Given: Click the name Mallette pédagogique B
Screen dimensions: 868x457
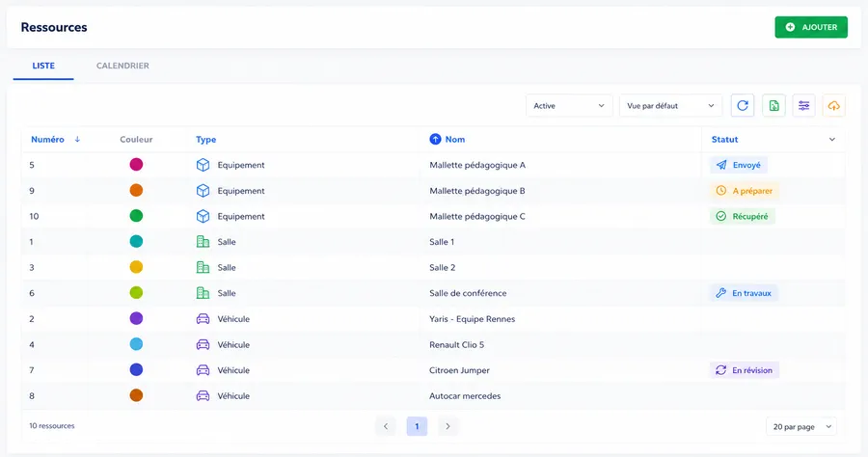Looking at the screenshot, I should [477, 191].
